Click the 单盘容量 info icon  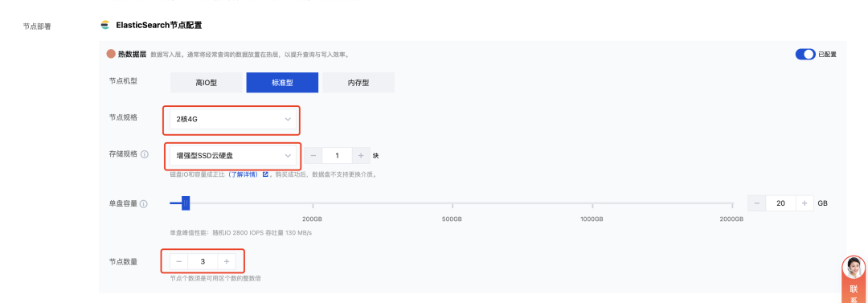coord(143,204)
